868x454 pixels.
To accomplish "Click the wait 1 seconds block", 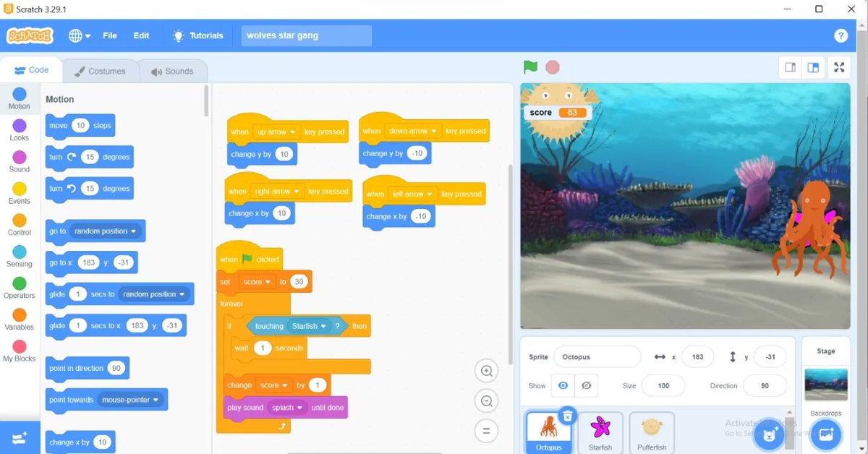I will click(269, 348).
